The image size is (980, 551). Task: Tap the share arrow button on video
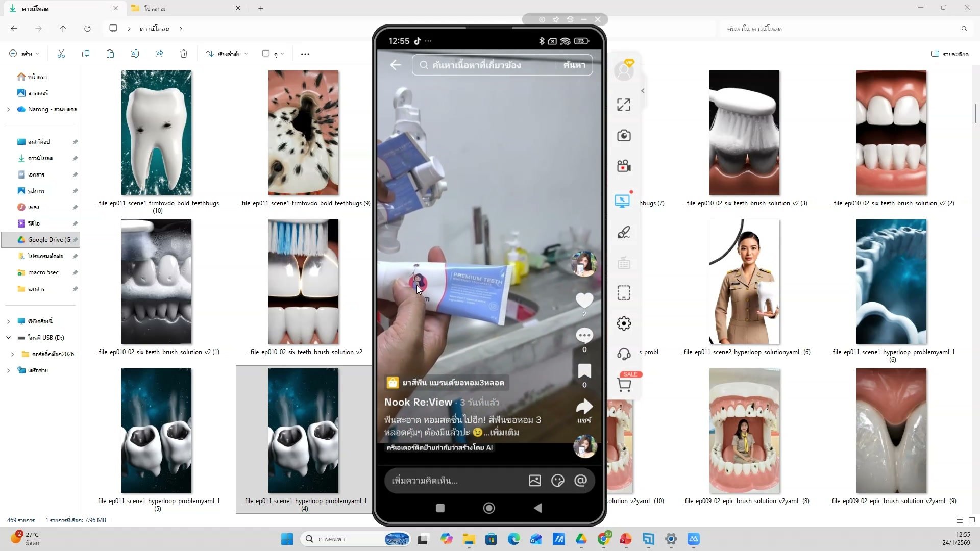click(584, 407)
